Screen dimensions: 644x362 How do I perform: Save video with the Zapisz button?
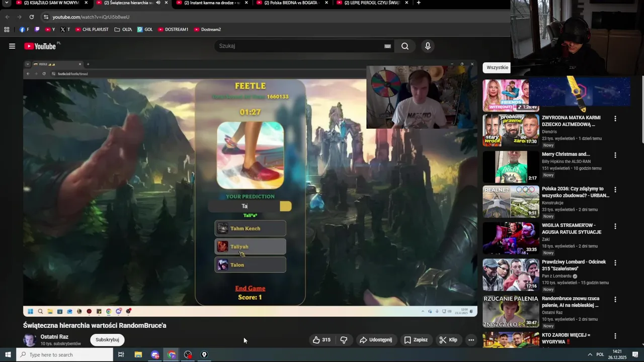click(x=416, y=340)
